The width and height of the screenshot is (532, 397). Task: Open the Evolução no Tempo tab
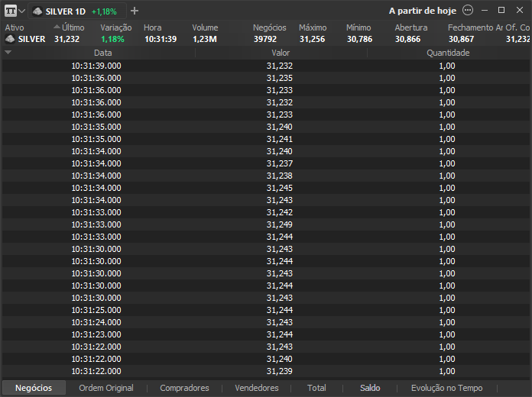[446, 388]
